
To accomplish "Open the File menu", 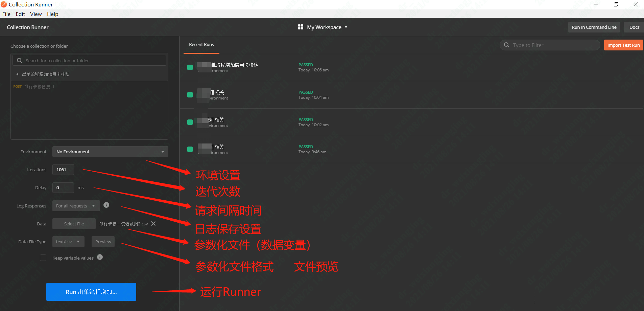I will 6,14.
